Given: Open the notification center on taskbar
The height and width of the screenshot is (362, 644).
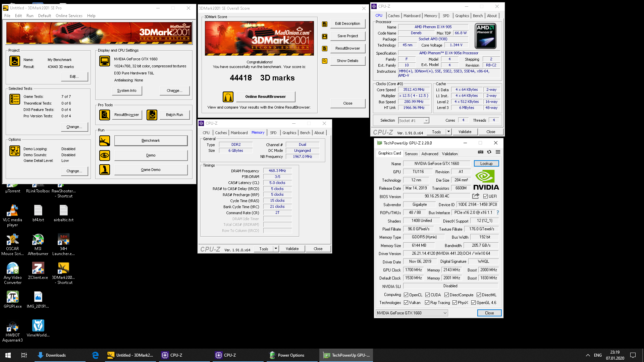Looking at the screenshot, I should [633, 355].
